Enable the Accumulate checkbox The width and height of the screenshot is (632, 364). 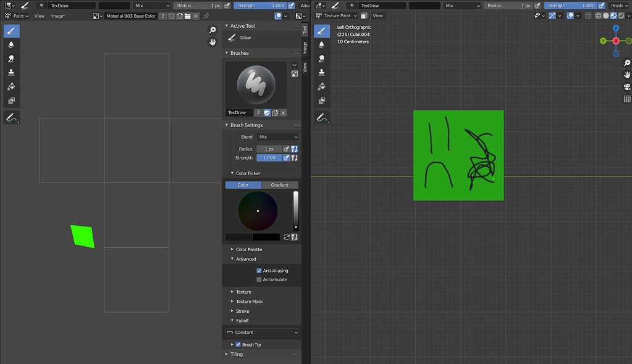(x=259, y=279)
